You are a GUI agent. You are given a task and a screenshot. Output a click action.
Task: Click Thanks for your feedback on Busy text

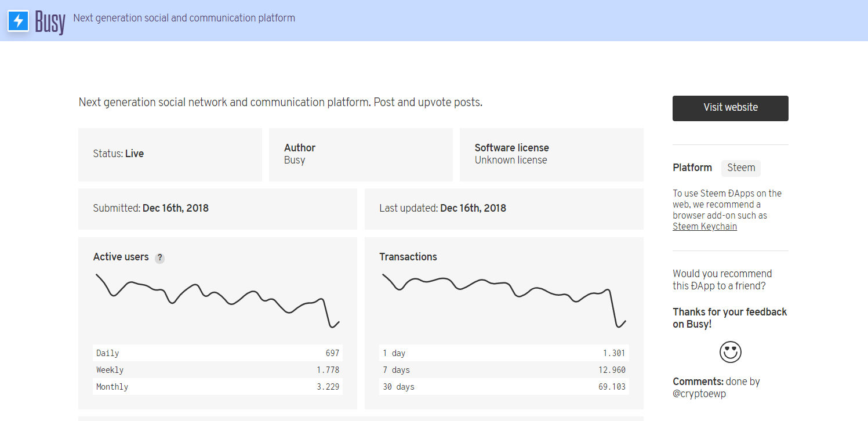pyautogui.click(x=729, y=318)
